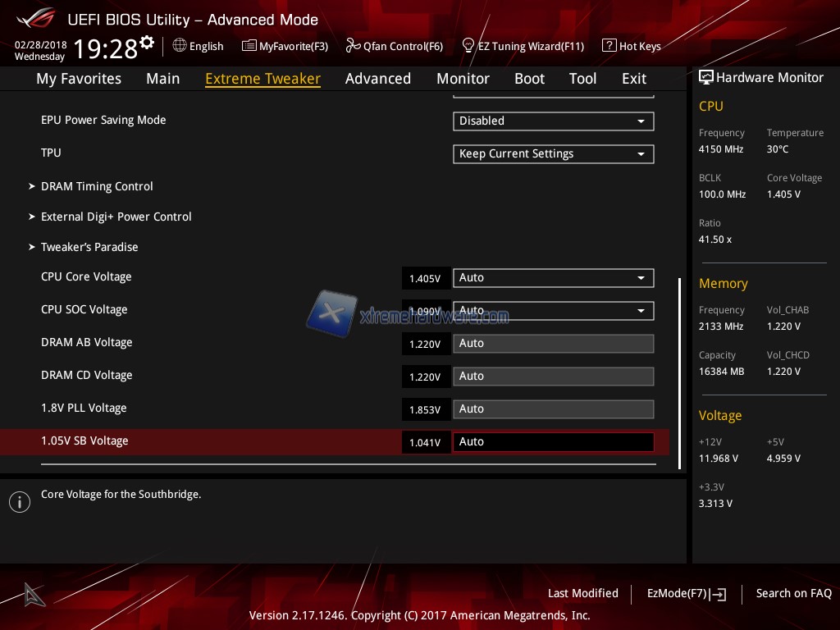The image size is (840, 630).
Task: Switch to the Monitor tab
Action: (x=463, y=79)
